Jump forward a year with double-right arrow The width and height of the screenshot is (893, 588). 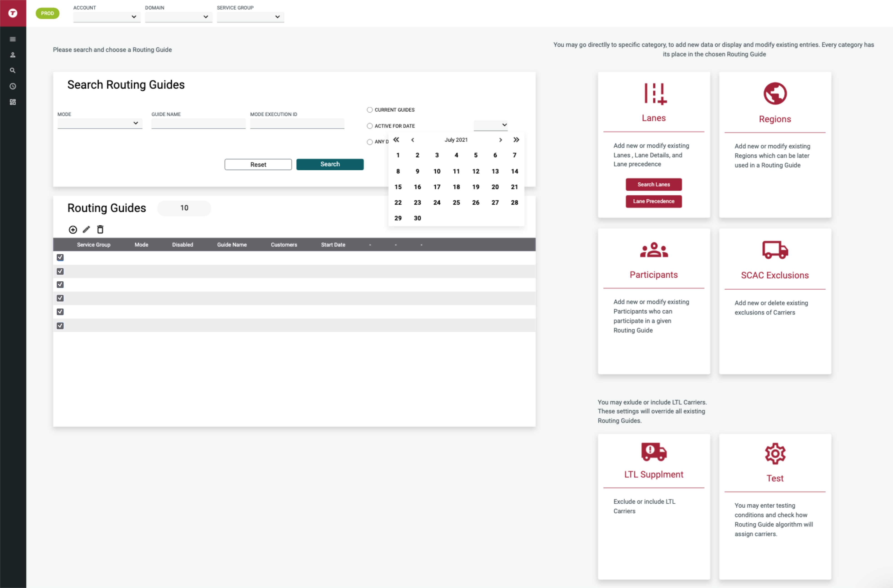coord(516,140)
